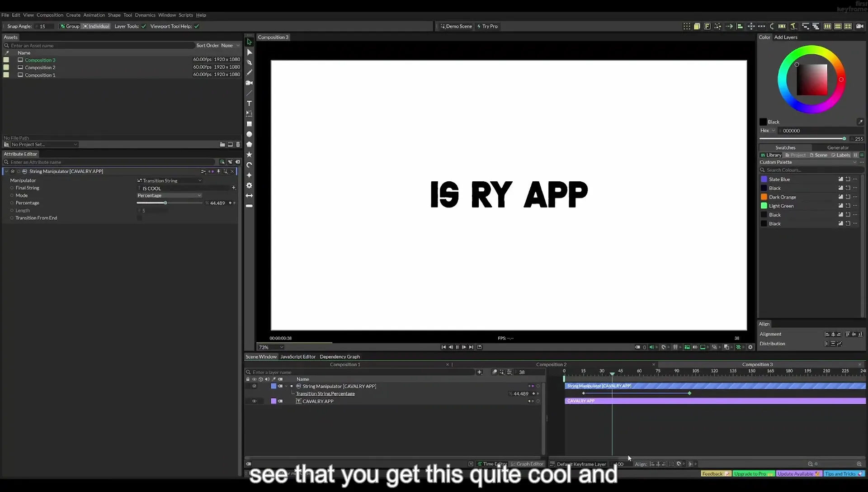868x492 pixels.
Task: Select the Camera tool icon
Action: pos(249,83)
